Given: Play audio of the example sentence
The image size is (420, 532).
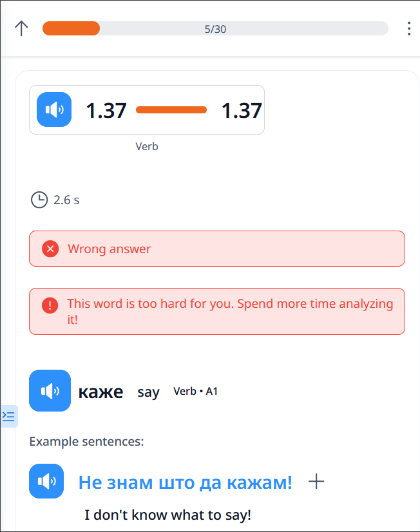Looking at the screenshot, I should coord(46,481).
